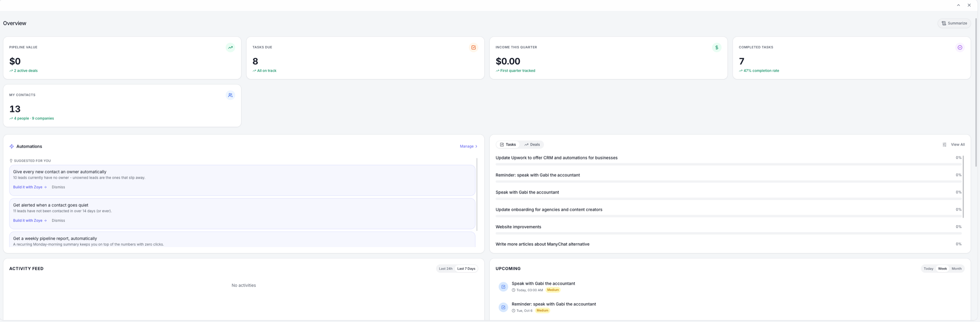Click the Income dollar sign icon

tap(717, 48)
